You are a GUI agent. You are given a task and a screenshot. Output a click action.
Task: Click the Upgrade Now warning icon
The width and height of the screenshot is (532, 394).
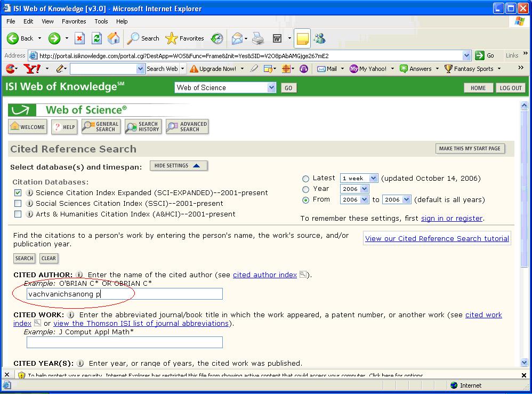coord(194,69)
